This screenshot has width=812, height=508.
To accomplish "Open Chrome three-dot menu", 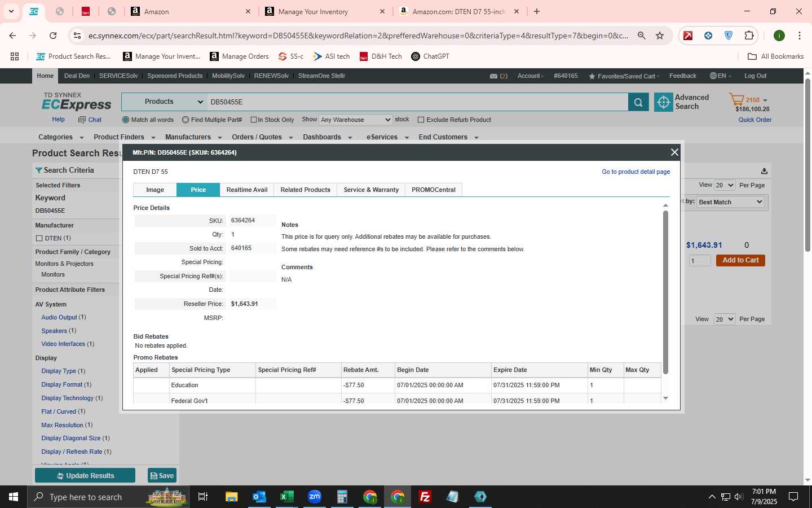I will (x=799, y=36).
